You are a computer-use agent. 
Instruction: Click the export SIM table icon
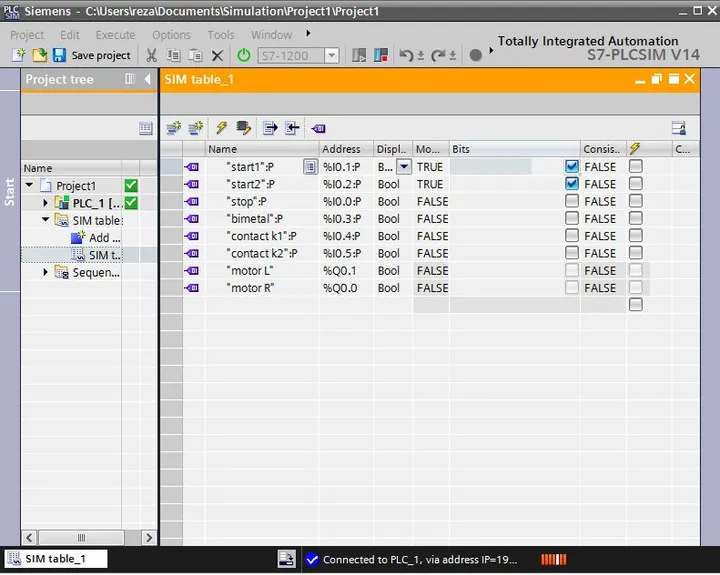(270, 128)
